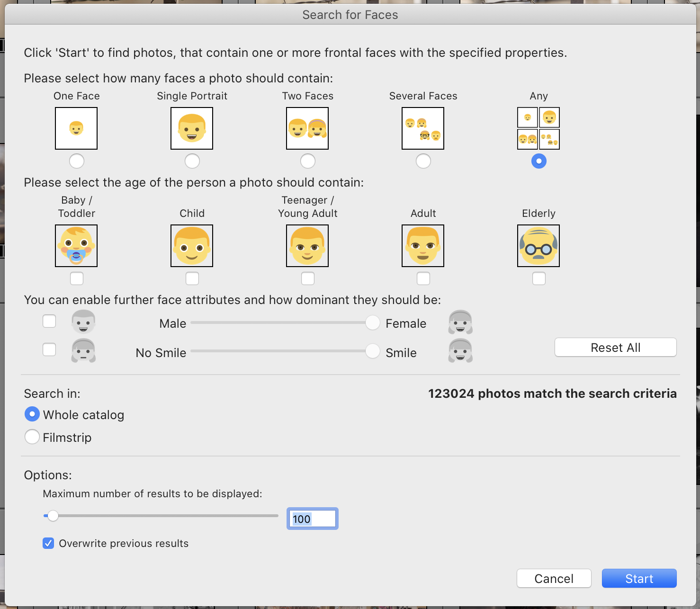Select the Several Faces radio button

pos(423,161)
